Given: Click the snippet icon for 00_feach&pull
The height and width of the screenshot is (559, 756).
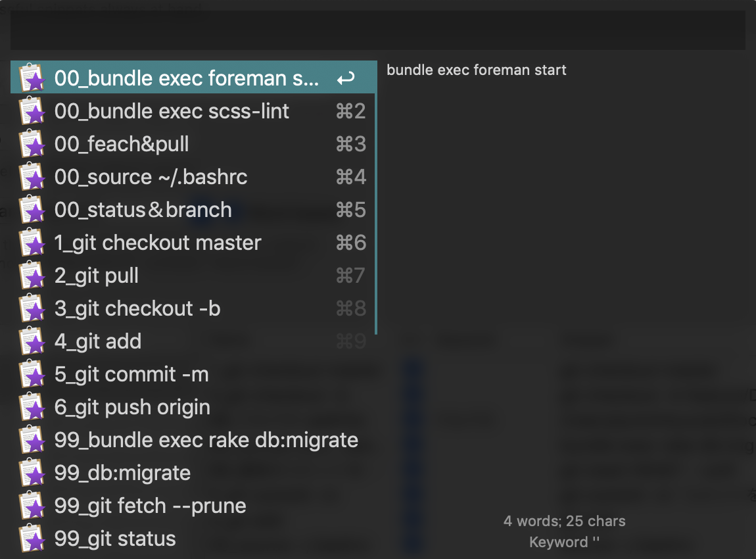Looking at the screenshot, I should (x=32, y=144).
